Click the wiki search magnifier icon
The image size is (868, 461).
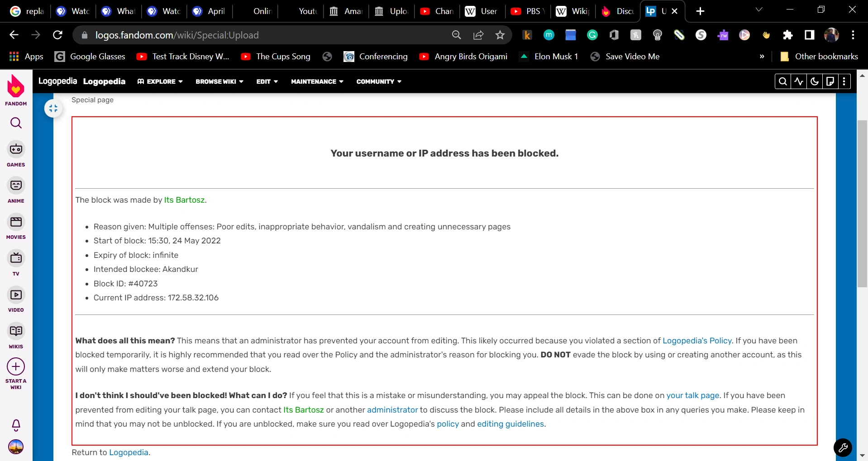click(782, 81)
